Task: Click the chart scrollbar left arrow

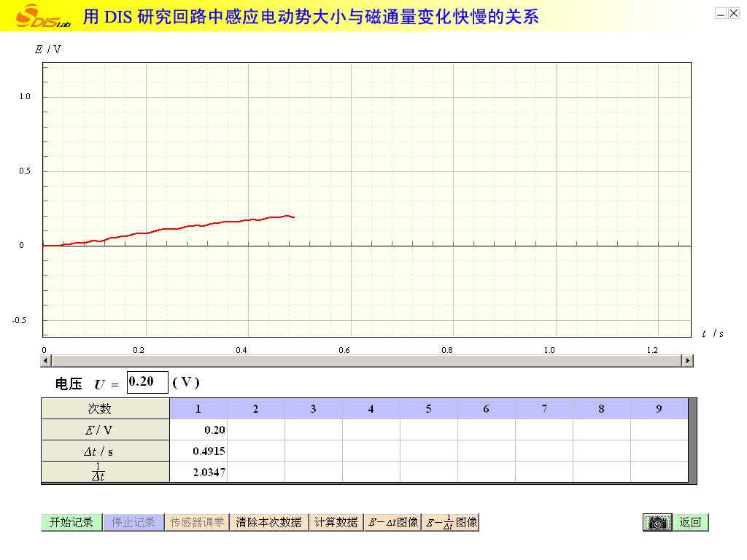Action: click(x=46, y=360)
